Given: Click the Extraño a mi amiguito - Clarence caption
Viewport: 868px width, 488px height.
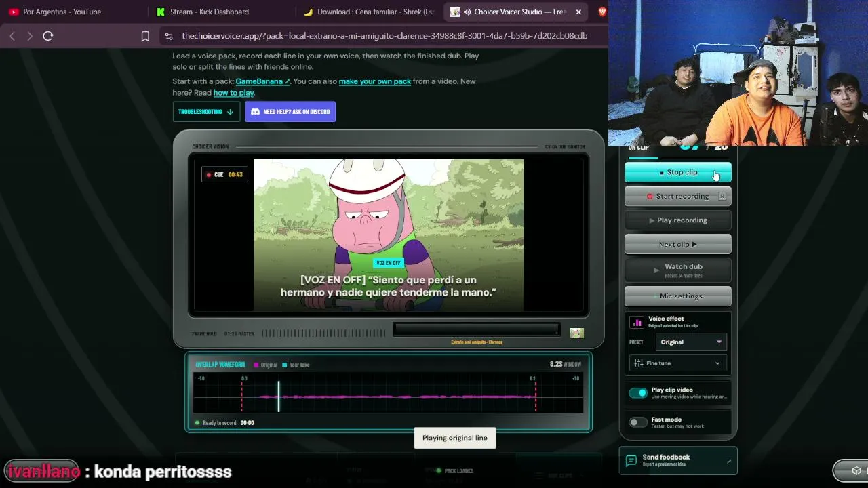Looking at the screenshot, I should [477, 342].
